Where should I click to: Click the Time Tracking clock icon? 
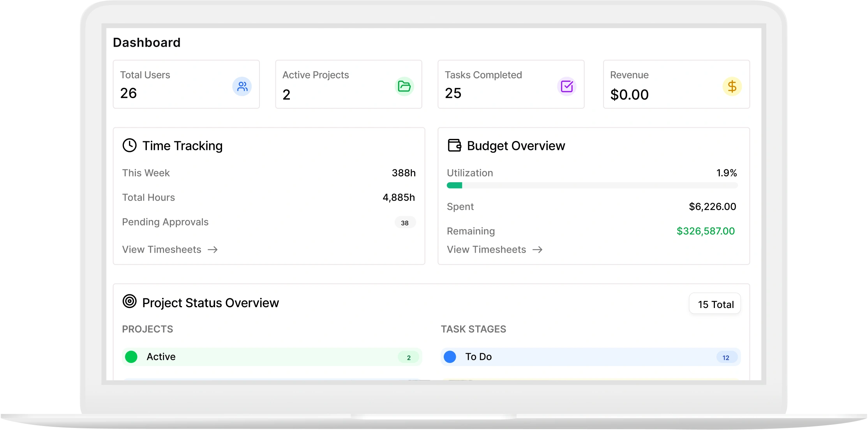[129, 146]
